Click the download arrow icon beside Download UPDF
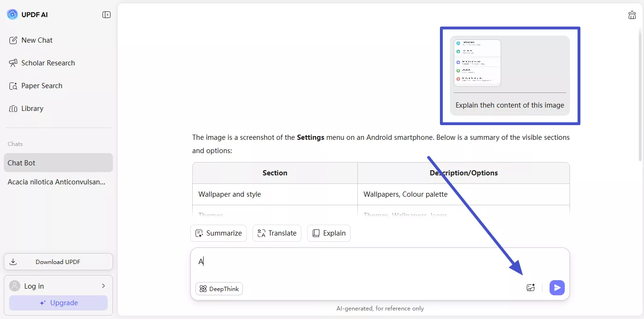 (13, 262)
